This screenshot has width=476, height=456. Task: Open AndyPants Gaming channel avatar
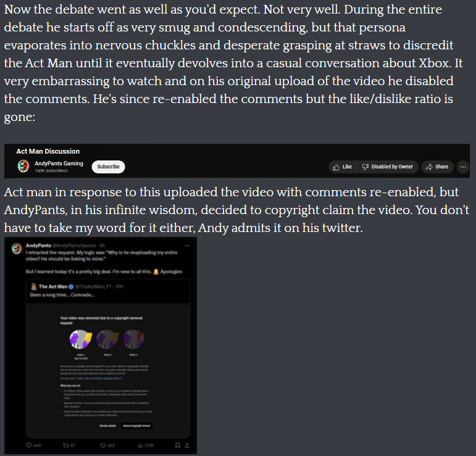(23, 166)
